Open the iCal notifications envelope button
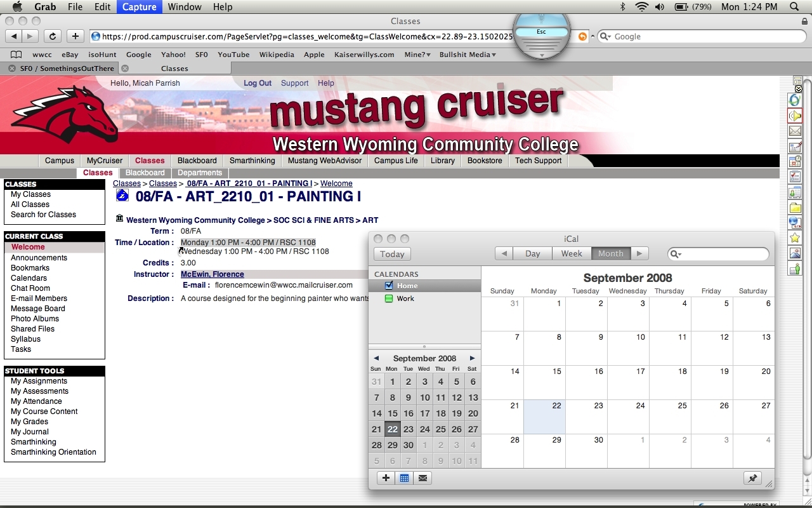The height and width of the screenshot is (508, 812). [x=422, y=478]
